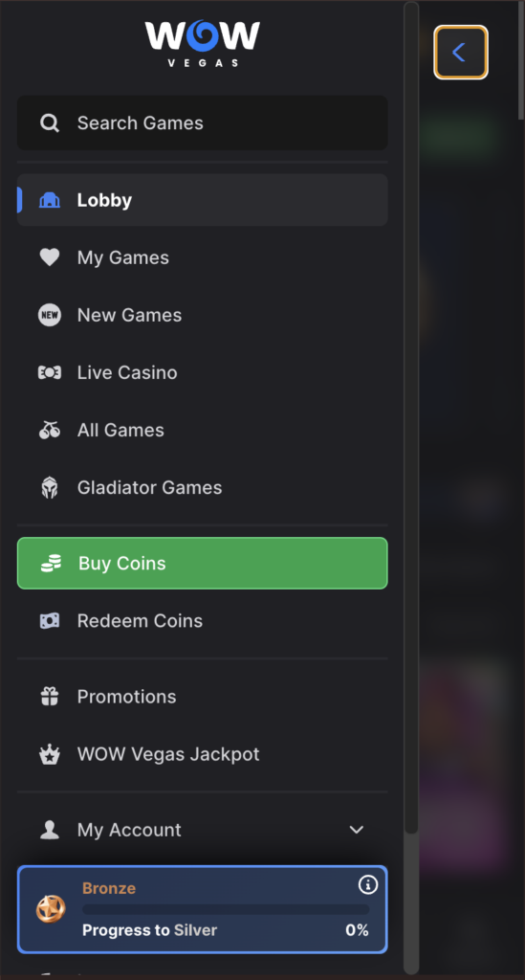Expand the My Account chevron
This screenshot has height=980, width=525.
pyautogui.click(x=357, y=830)
